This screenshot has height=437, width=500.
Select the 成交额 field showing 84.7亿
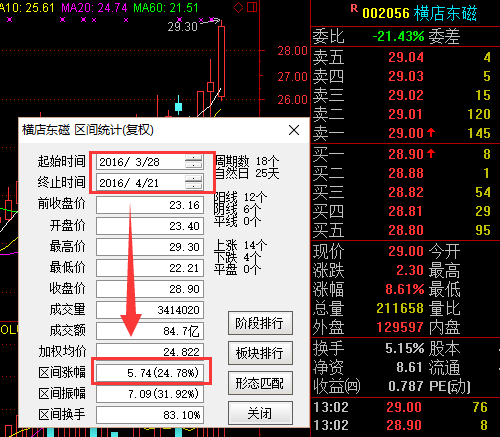150,331
